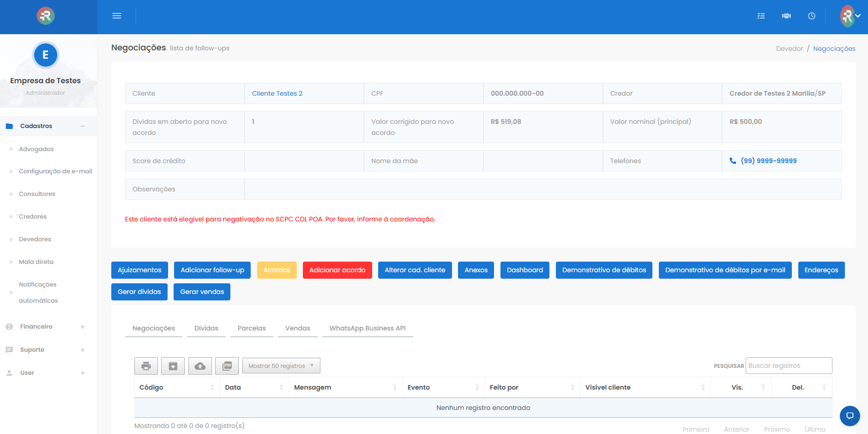Image resolution: width=868 pixels, height=434 pixels.
Task: Sort table by the Data column
Action: (254, 387)
